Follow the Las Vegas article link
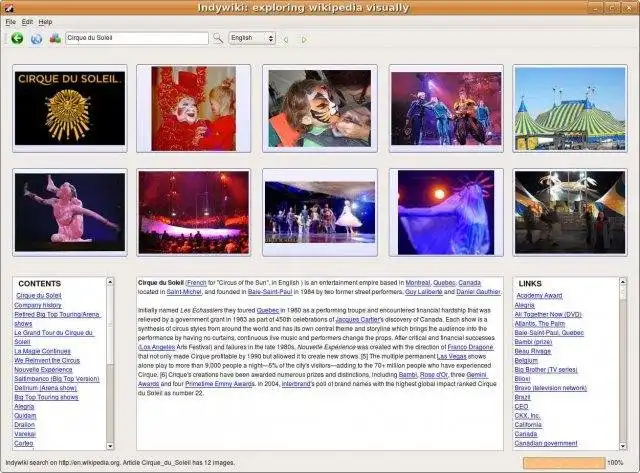Screen dimensions: 640x473 tap(451, 356)
